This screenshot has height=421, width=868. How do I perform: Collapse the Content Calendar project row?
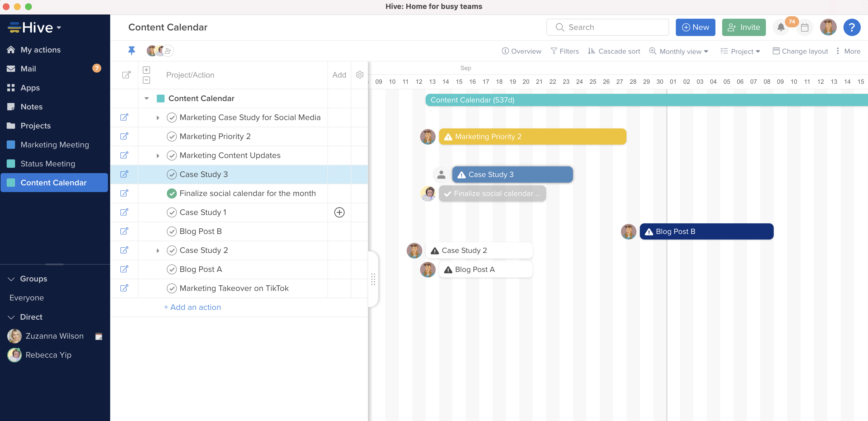tap(147, 98)
